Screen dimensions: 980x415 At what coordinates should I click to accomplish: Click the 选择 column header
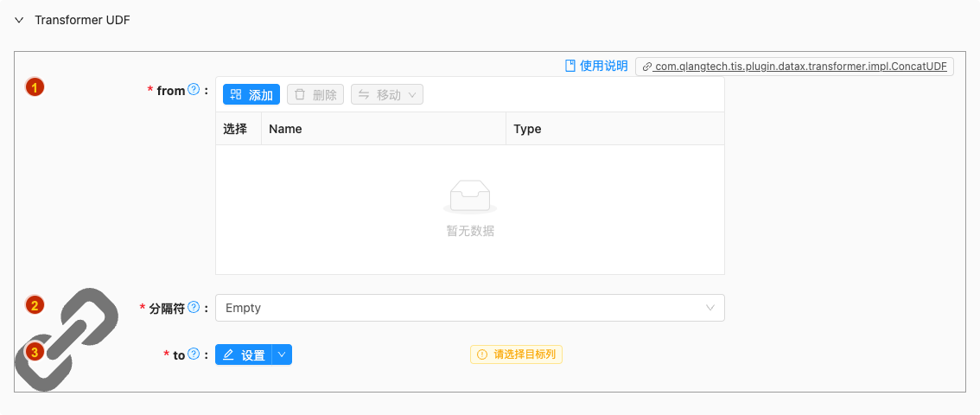(x=235, y=129)
